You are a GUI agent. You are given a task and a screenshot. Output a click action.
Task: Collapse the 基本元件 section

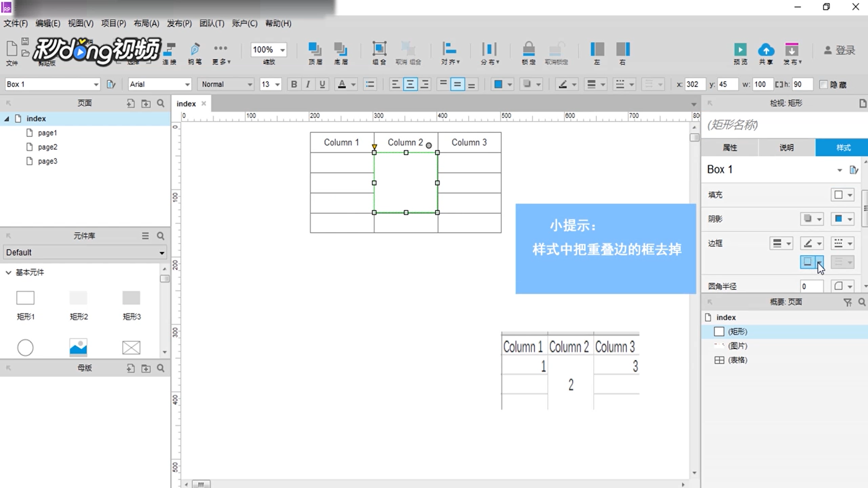point(8,272)
